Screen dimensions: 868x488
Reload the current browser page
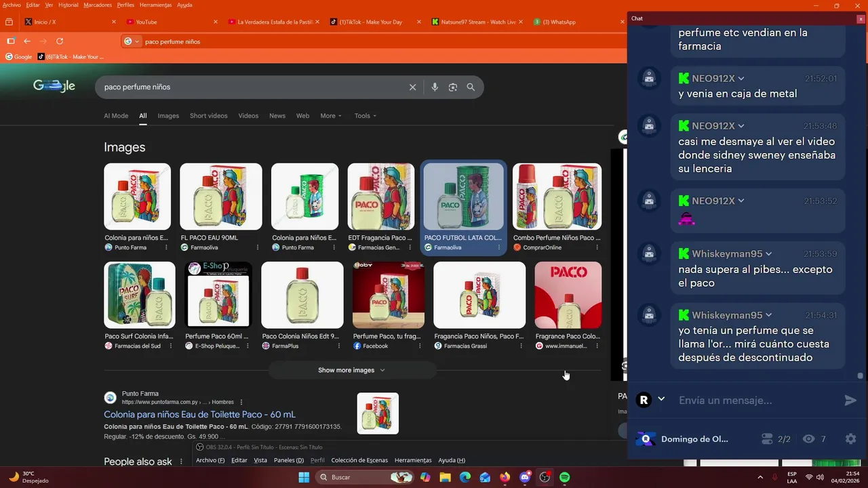[60, 41]
